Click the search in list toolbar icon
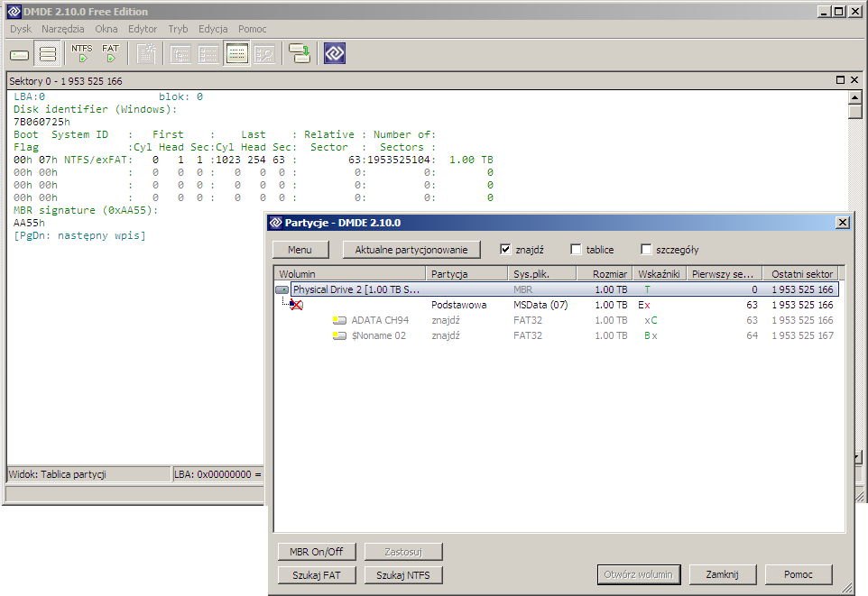Viewport: 868px width, 596px height. pyautogui.click(x=264, y=54)
